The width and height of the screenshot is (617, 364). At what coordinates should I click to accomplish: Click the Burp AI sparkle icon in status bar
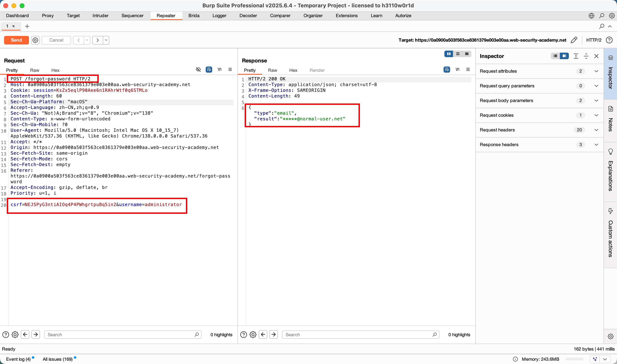(x=595, y=359)
